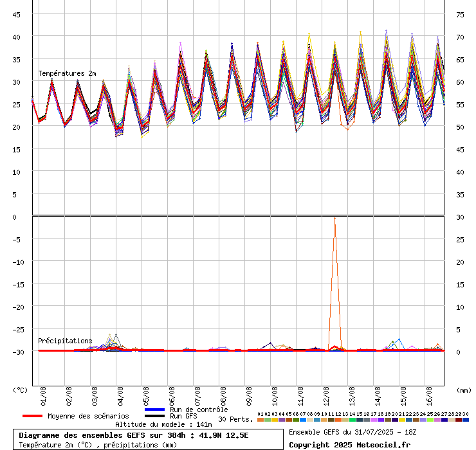Click the red line sample for Moyenne des scénarios
Image resolution: width=476 pixels, height=450 pixels.
pos(32,416)
